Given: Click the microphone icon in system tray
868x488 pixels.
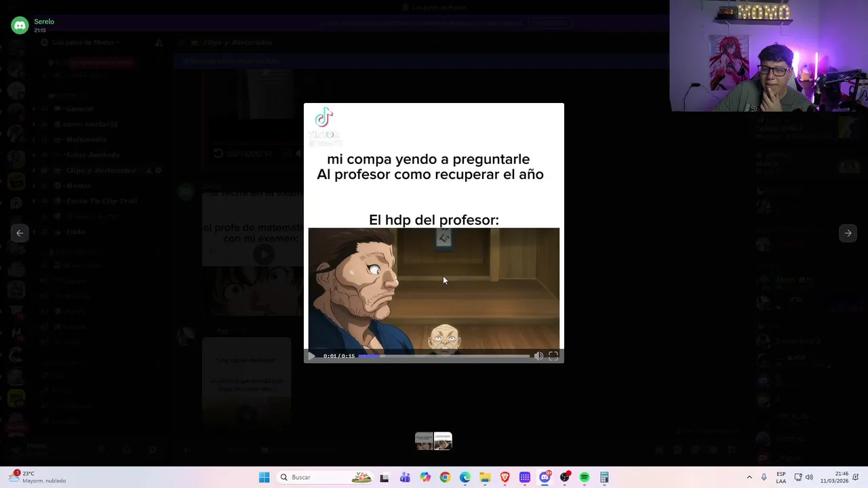Looking at the screenshot, I should [764, 477].
